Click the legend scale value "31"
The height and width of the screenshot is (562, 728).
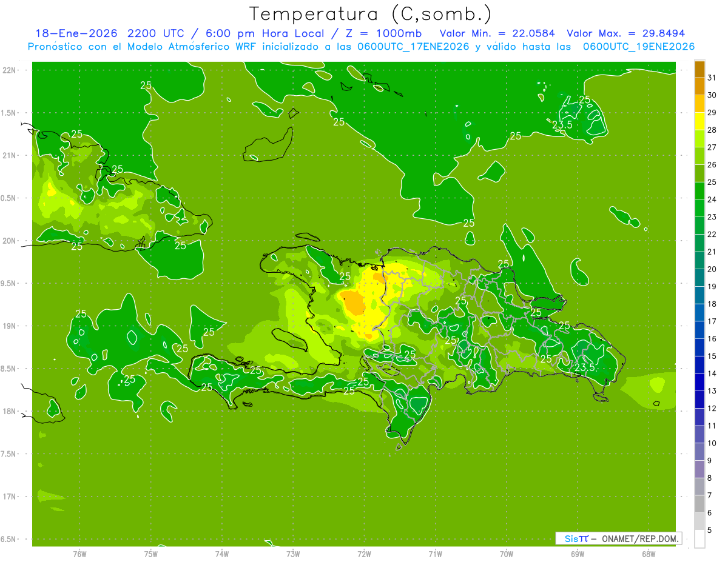pos(712,78)
